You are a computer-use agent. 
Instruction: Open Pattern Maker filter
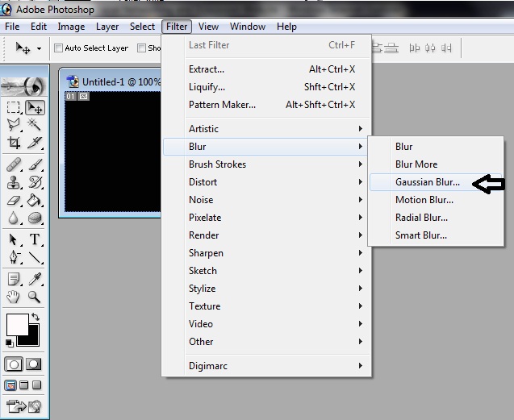point(267,105)
